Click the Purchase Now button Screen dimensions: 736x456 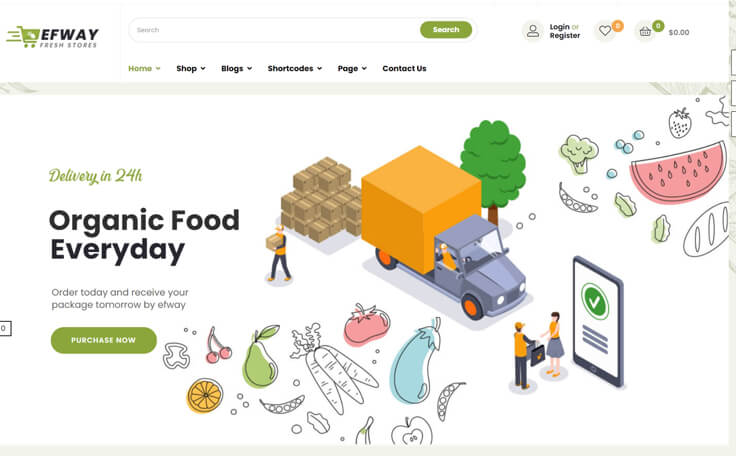104,340
